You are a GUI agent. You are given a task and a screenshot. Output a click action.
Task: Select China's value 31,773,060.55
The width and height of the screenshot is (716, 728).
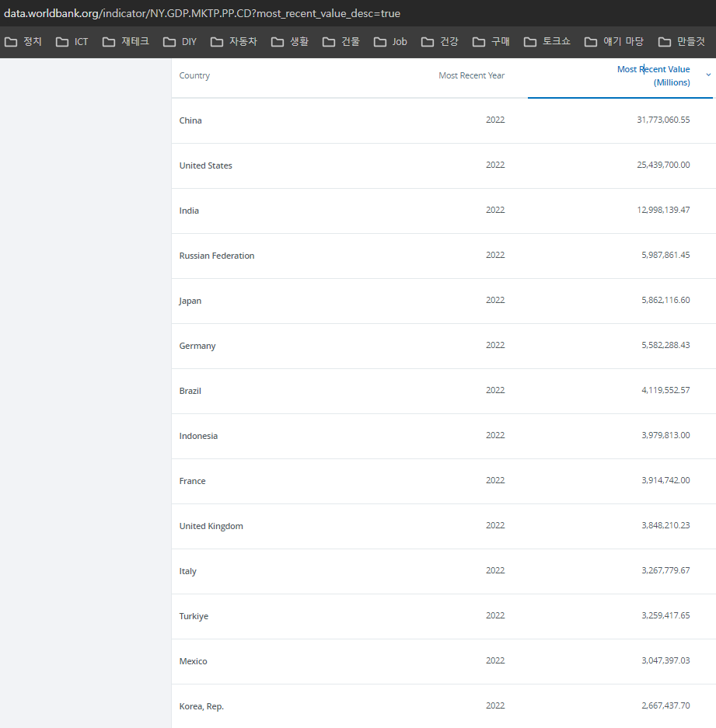click(663, 120)
